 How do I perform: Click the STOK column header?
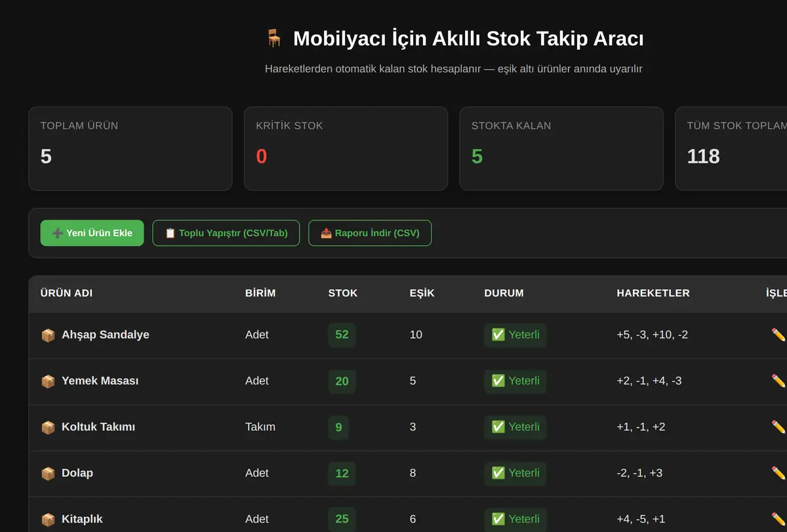pos(343,293)
